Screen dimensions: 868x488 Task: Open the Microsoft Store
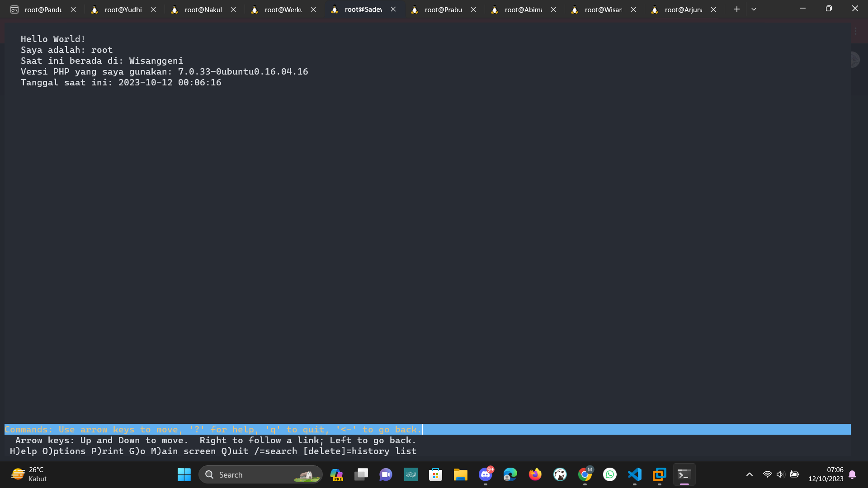(x=435, y=474)
